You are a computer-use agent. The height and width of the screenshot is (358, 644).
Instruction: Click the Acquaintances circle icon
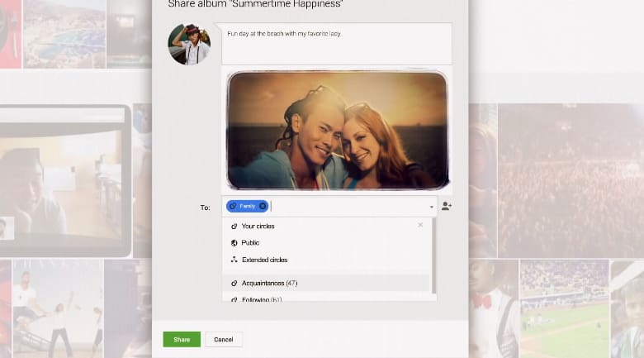[x=234, y=284]
